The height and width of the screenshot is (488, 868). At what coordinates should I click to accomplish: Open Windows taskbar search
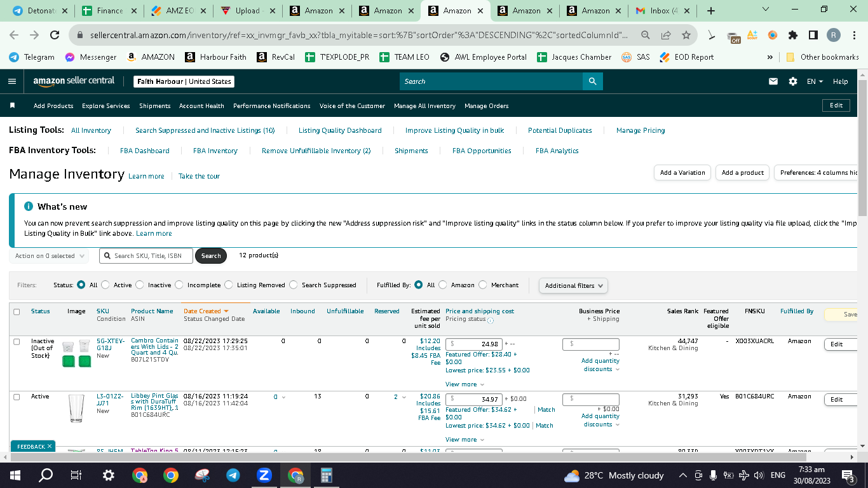(x=46, y=475)
